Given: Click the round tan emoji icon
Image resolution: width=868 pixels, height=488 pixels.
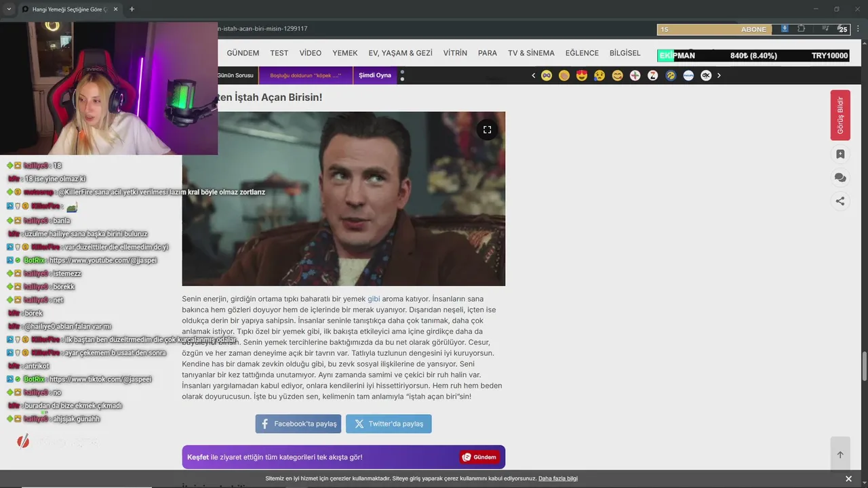Looking at the screenshot, I should [x=564, y=75].
